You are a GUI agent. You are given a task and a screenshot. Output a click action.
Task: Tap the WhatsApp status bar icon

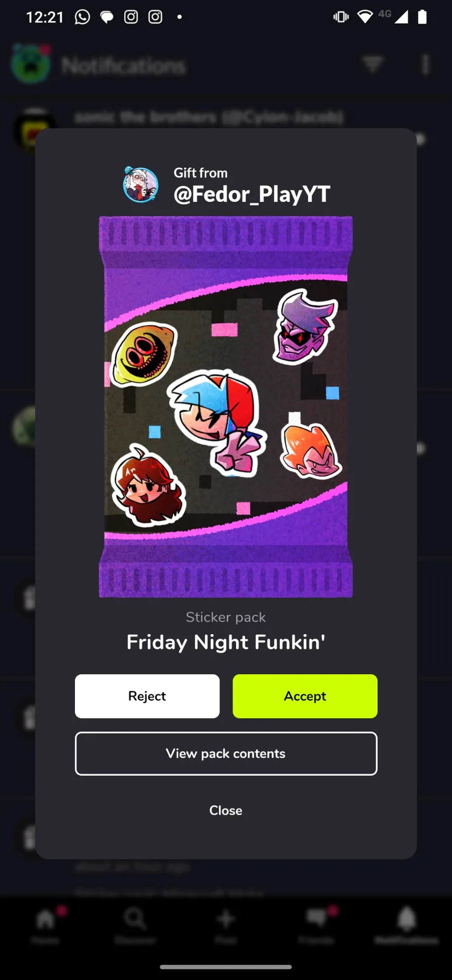click(x=82, y=17)
